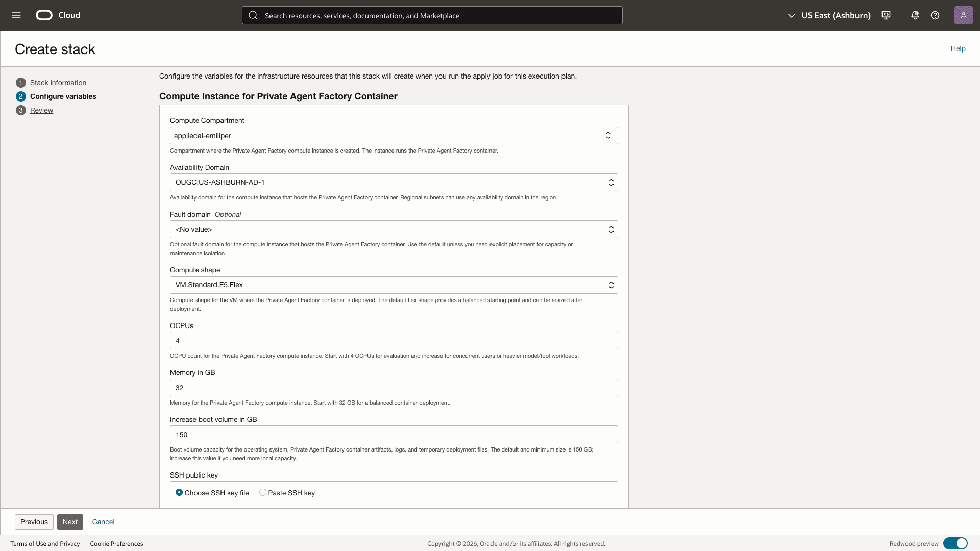Open the notifications bell

915,15
